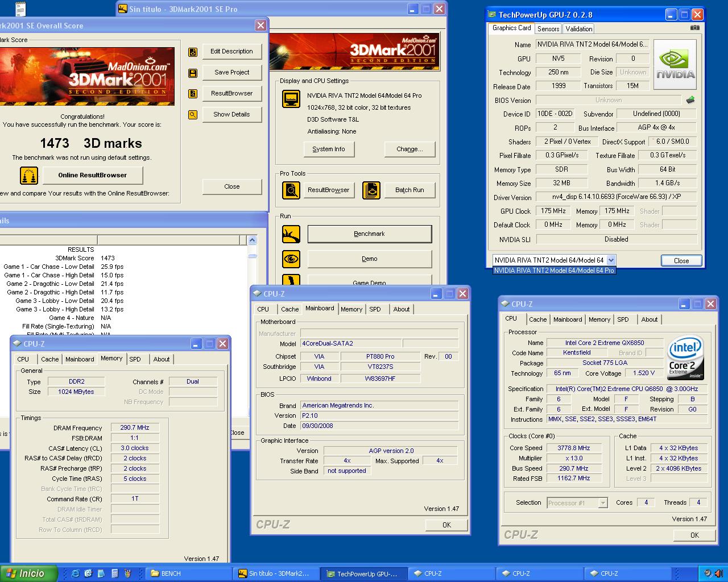
Task: Click OK in Mainboard CPU-Z window
Action: tap(446, 525)
